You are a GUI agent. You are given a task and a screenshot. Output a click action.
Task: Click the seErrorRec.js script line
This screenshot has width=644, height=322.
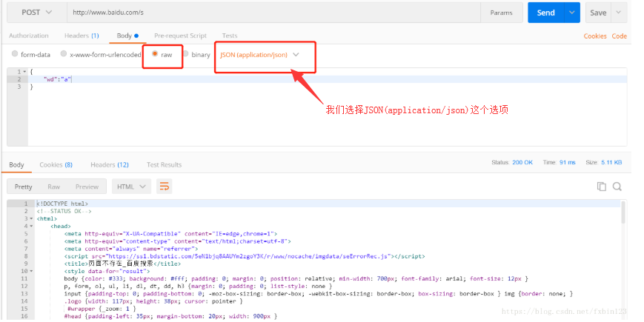pyautogui.click(x=245, y=256)
